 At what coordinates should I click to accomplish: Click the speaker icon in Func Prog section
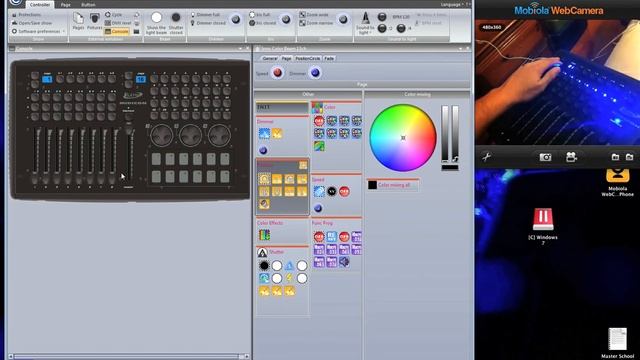click(x=344, y=261)
